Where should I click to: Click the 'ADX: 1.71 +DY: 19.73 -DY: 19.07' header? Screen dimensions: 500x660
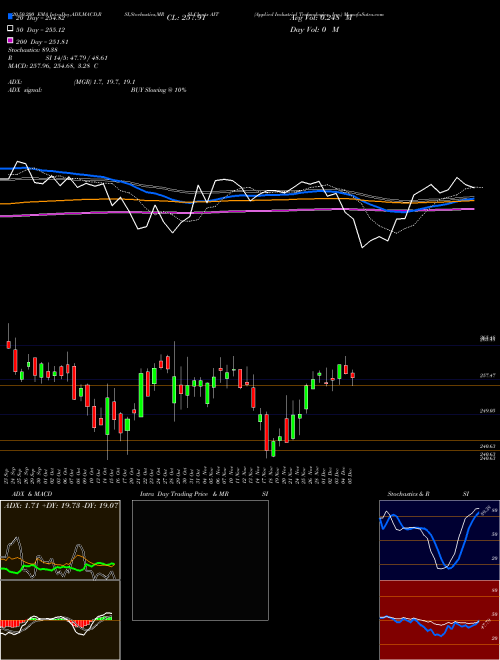61,505
